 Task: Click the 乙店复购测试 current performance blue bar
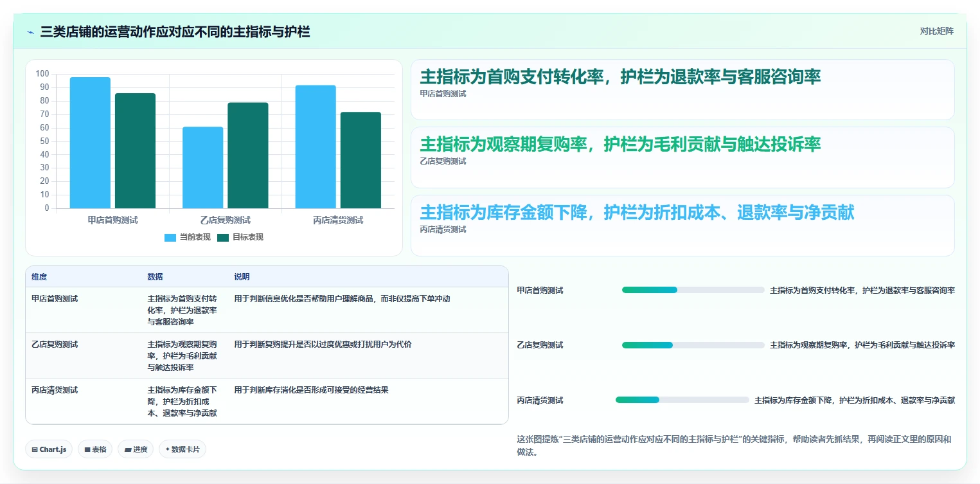coord(203,168)
